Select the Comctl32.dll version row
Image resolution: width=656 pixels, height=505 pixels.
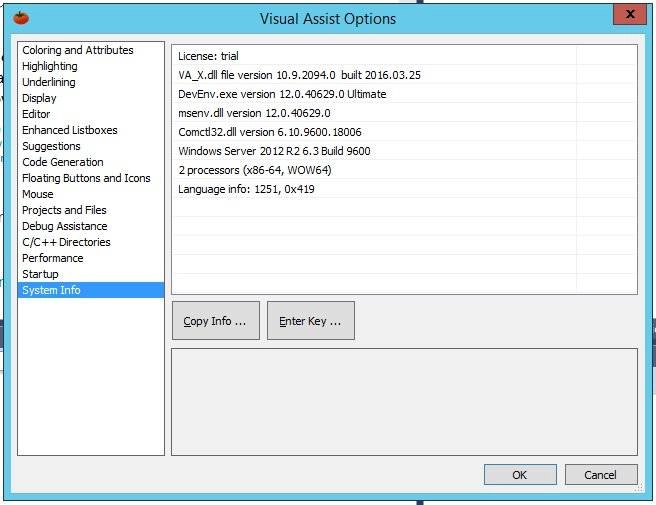[x=404, y=132]
